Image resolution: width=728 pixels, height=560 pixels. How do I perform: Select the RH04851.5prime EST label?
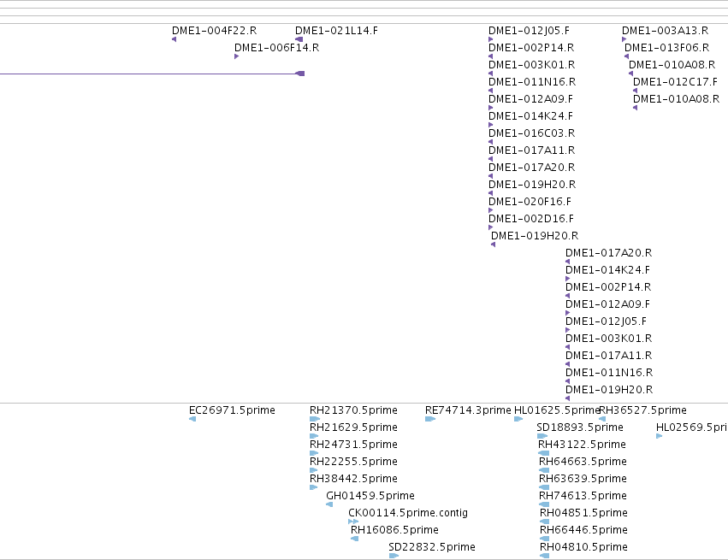(x=583, y=513)
